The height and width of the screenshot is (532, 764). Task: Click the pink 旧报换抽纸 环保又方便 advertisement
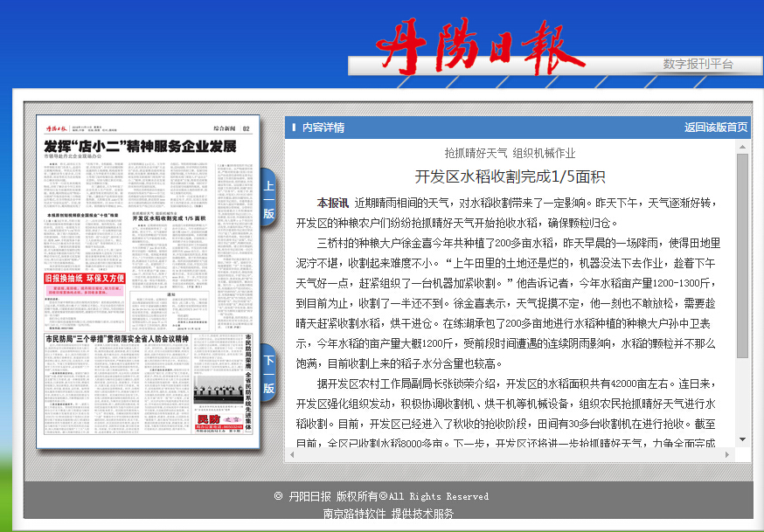tap(85, 279)
